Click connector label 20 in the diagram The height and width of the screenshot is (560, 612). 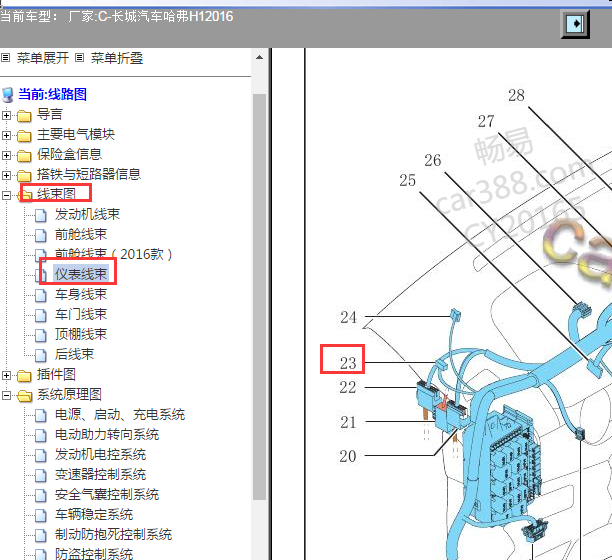[x=347, y=456]
